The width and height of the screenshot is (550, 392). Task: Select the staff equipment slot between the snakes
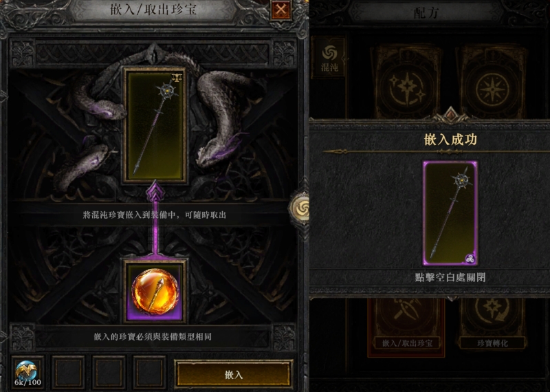tap(155, 125)
